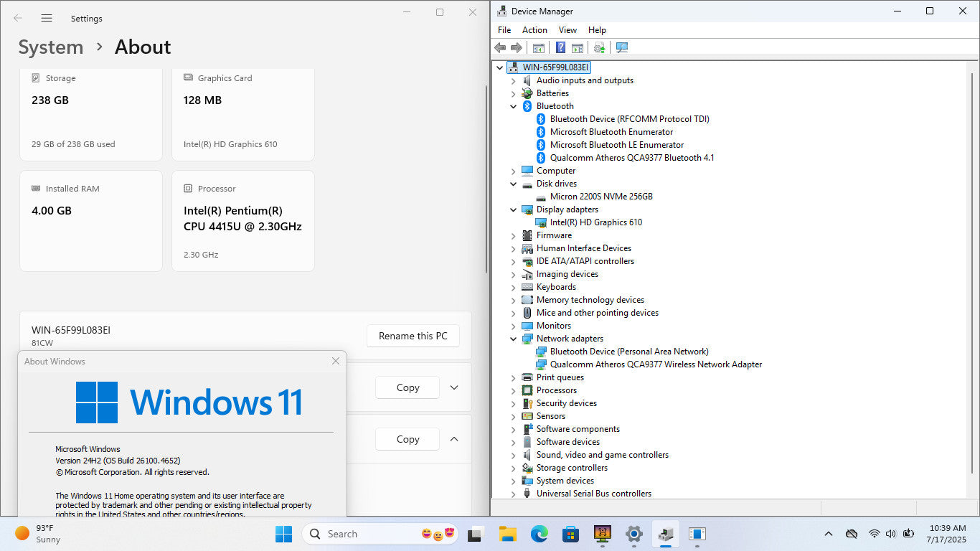Expand the Universal Serial Bus controllers node
The width and height of the screenshot is (980, 551).
coord(513,494)
